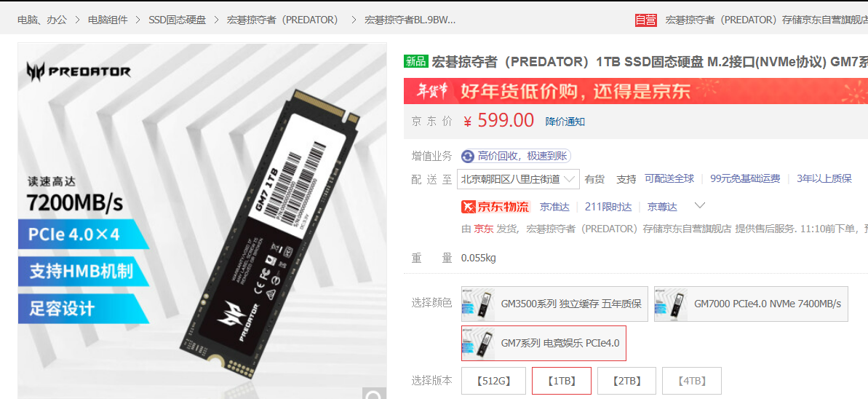The width and height of the screenshot is (868, 399).
Task: Click the 99元免基础运费 link
Action: click(745, 178)
